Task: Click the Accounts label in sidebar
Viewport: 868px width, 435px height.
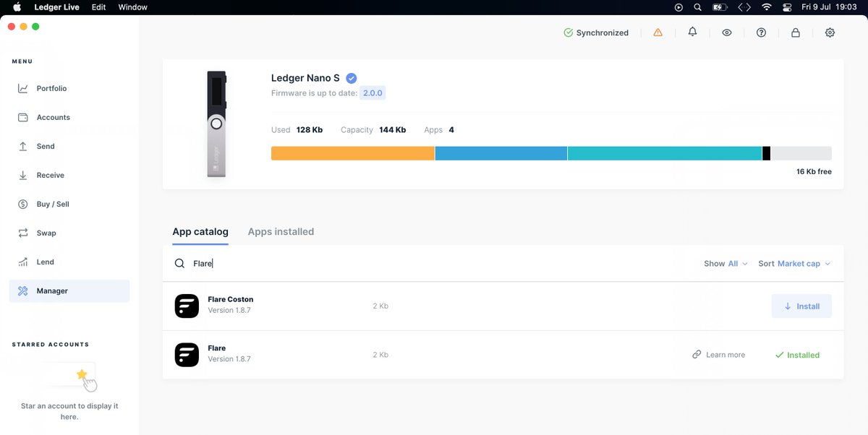Action: pos(54,117)
